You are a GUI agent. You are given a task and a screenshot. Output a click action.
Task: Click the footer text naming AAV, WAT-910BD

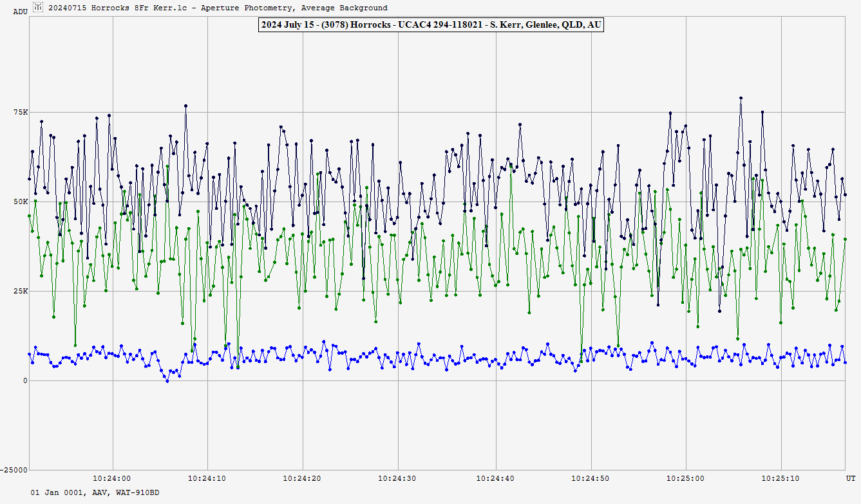pos(95,492)
